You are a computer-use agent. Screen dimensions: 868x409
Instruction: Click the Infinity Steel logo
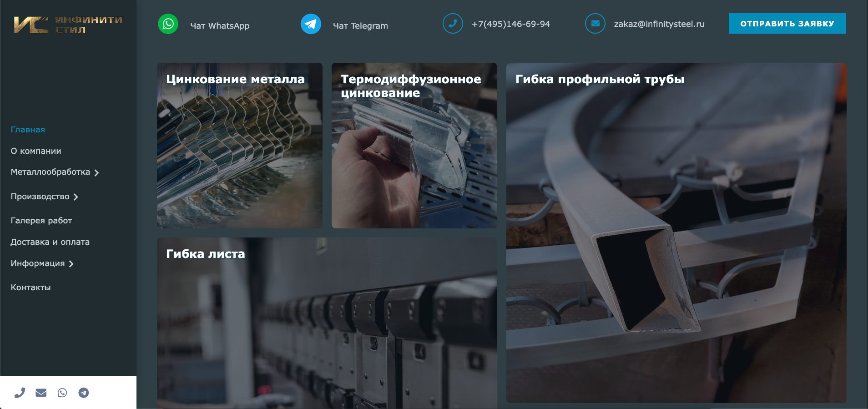pyautogui.click(x=68, y=25)
